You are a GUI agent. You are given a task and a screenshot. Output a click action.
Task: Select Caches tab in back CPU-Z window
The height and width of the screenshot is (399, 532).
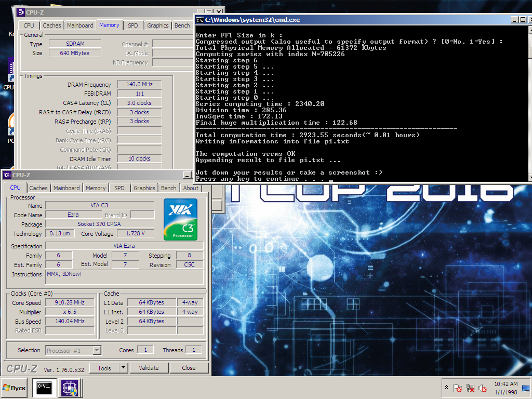click(x=52, y=25)
